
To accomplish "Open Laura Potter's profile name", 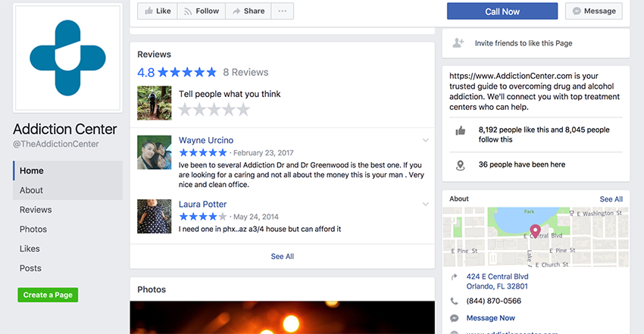I will pyautogui.click(x=202, y=204).
